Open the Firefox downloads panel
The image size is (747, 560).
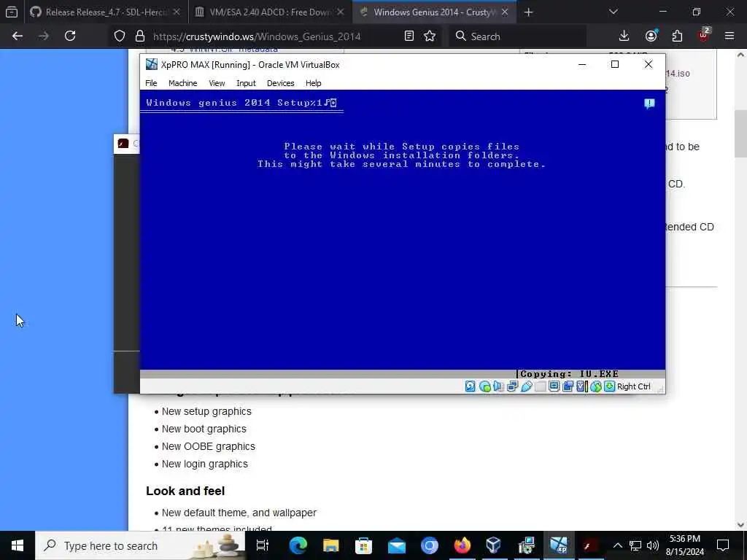(624, 36)
